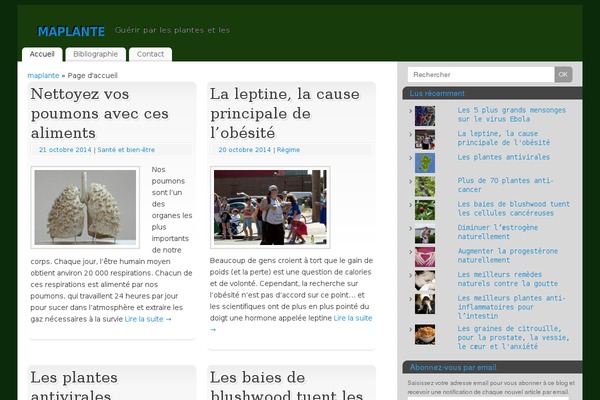Screen dimensions: 600x400
Task: Open Les baies de blushwood article heading
Action: pos(286,386)
